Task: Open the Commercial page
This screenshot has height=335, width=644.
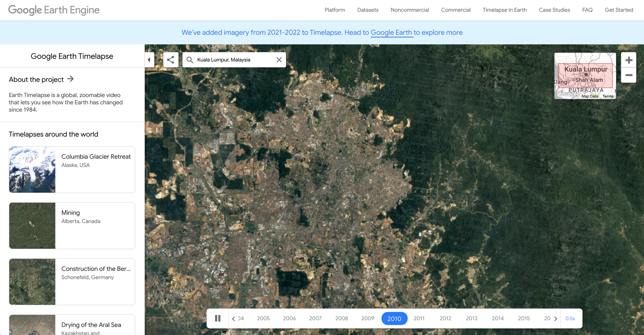Action: [456, 10]
